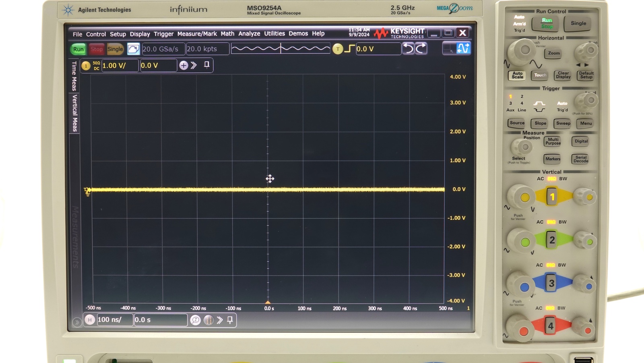Click the waveform memory overview bar
The height and width of the screenshot is (363, 644).
point(281,49)
